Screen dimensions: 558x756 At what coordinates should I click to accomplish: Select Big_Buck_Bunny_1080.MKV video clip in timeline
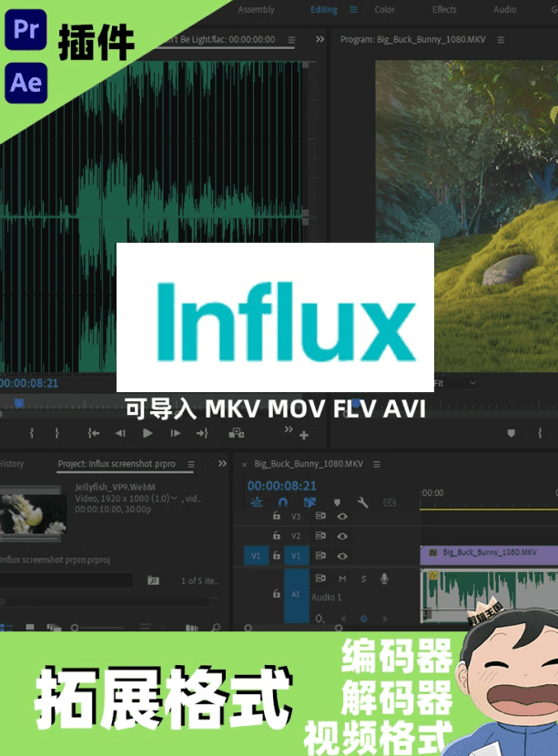point(489,556)
